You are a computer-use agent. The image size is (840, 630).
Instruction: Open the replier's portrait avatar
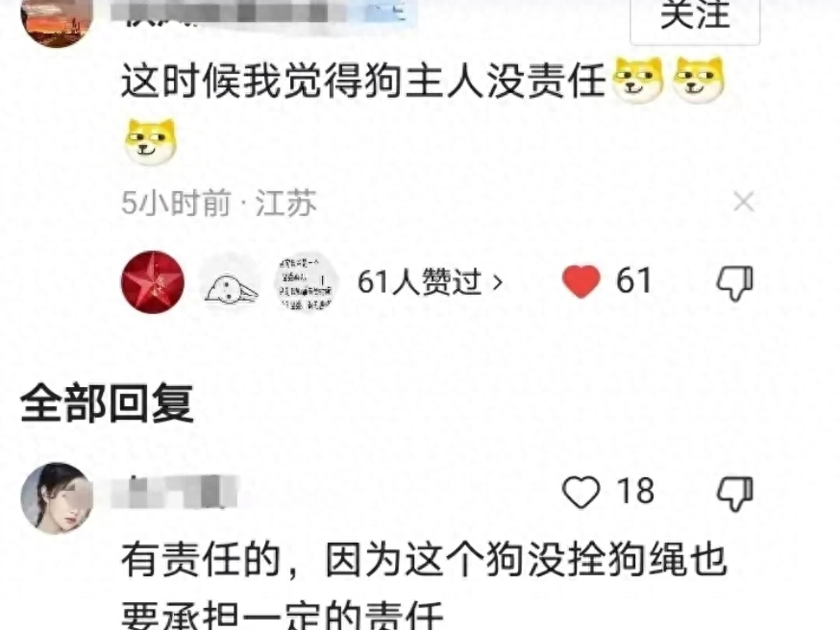[57, 498]
